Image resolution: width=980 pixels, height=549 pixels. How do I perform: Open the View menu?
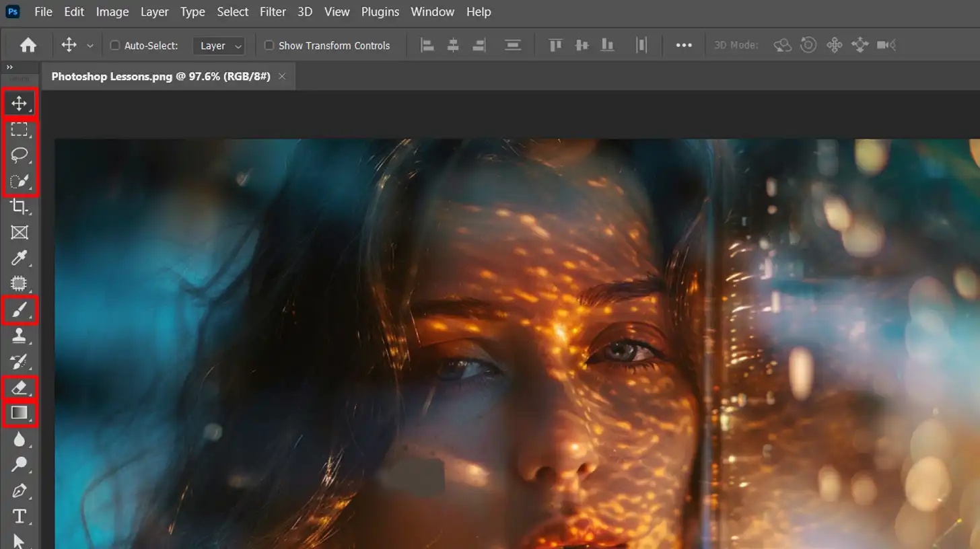tap(337, 11)
